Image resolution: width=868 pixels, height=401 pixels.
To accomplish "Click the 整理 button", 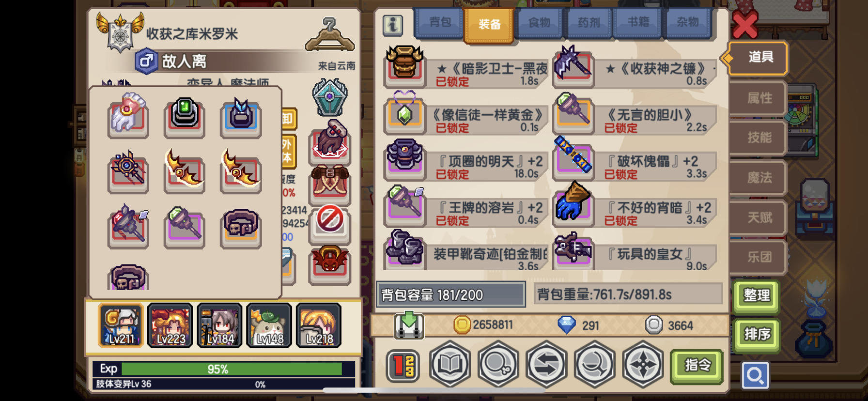I will [757, 295].
